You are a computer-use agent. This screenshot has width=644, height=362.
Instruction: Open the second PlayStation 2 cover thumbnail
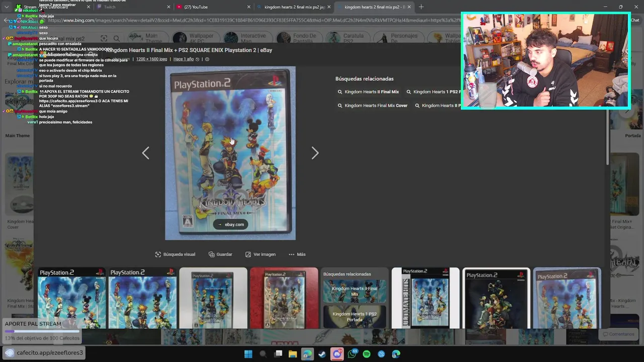(x=142, y=298)
